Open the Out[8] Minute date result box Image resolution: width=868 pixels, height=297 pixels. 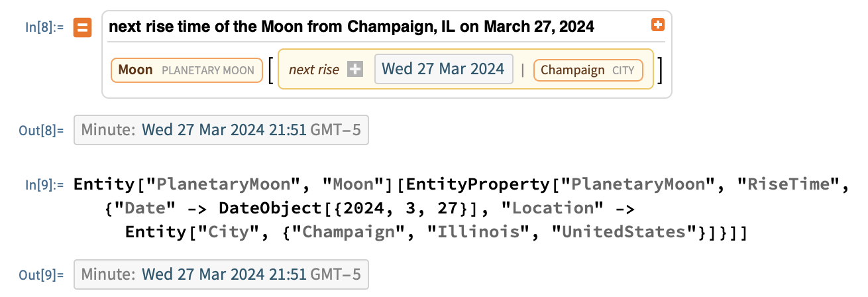click(x=221, y=130)
